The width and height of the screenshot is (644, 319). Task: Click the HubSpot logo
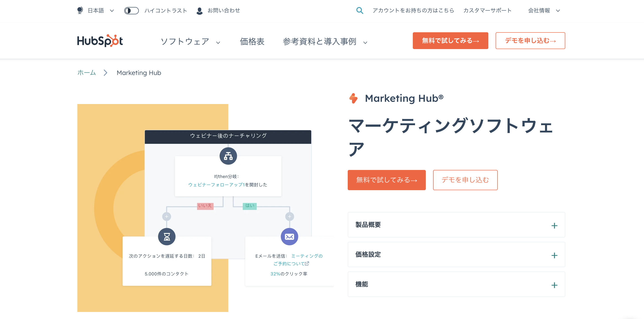click(100, 41)
